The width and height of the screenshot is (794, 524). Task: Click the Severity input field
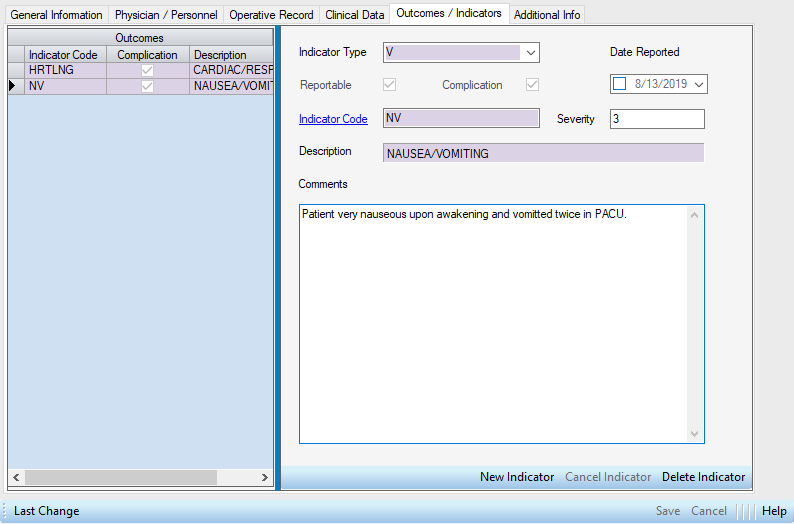(656, 119)
